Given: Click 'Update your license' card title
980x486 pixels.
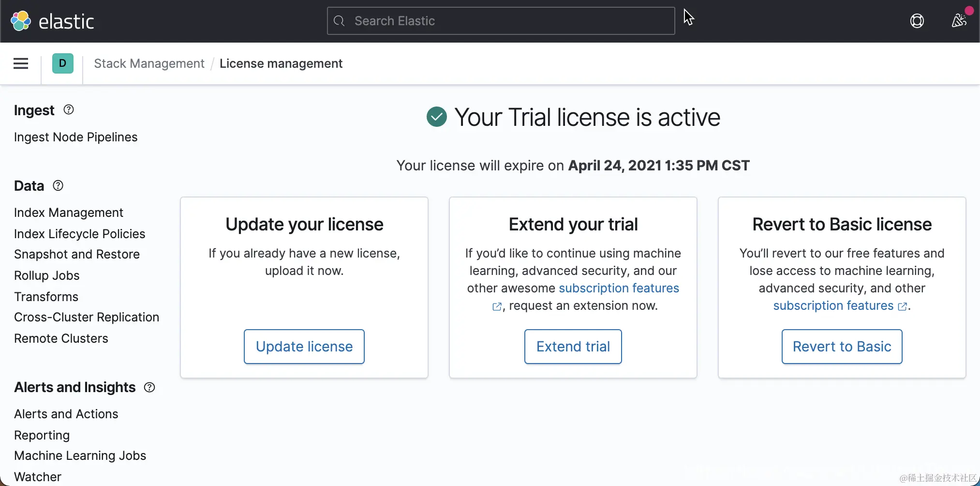Looking at the screenshot, I should (x=304, y=225).
